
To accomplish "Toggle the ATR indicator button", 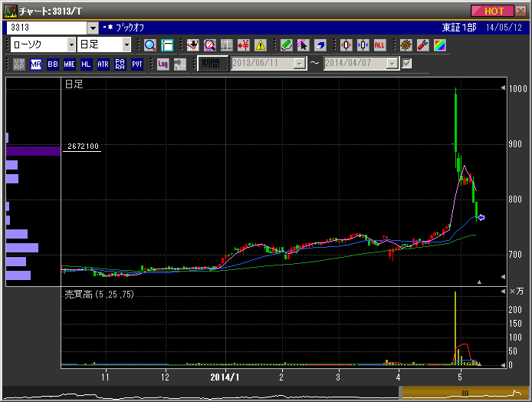I will pyautogui.click(x=103, y=64).
